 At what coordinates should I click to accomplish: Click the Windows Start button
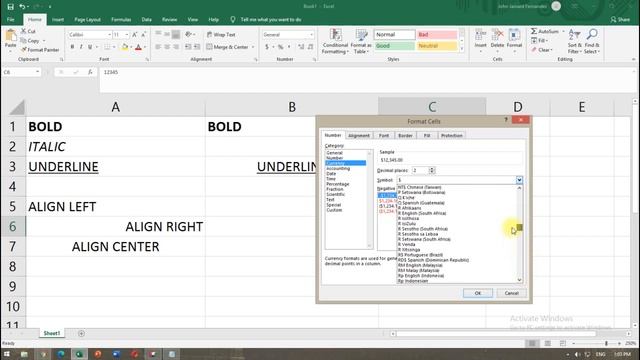point(7,354)
